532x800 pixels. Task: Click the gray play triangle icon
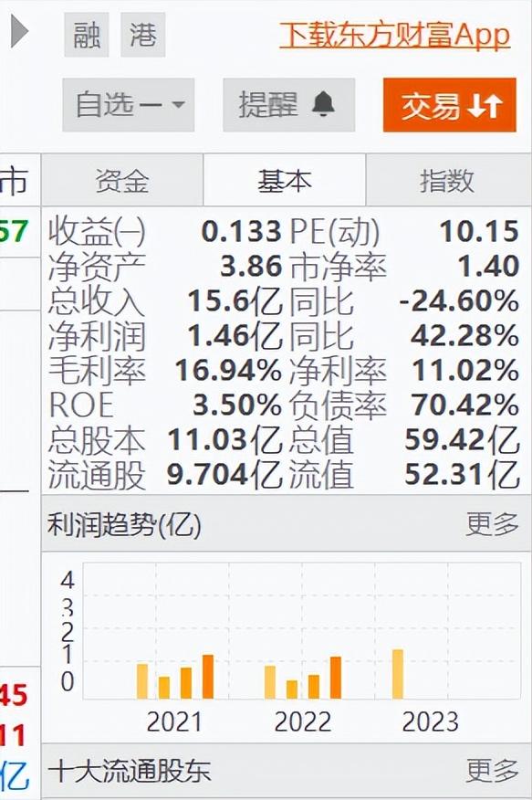tap(19, 32)
